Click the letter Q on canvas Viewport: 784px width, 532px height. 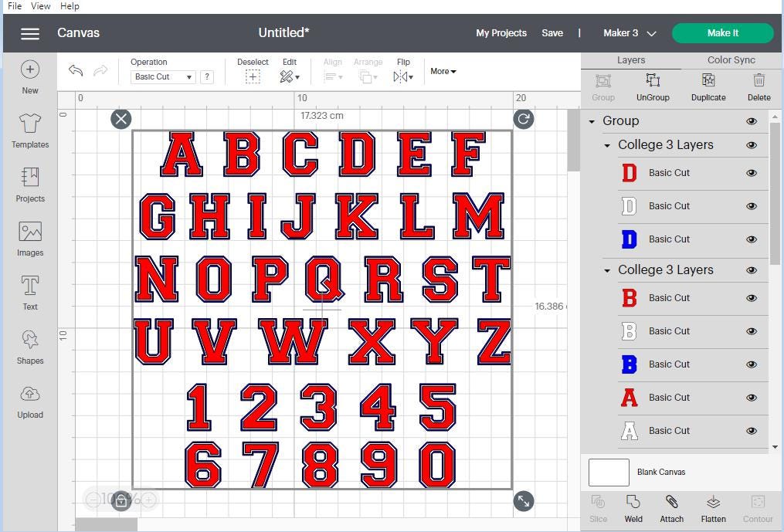(x=324, y=279)
